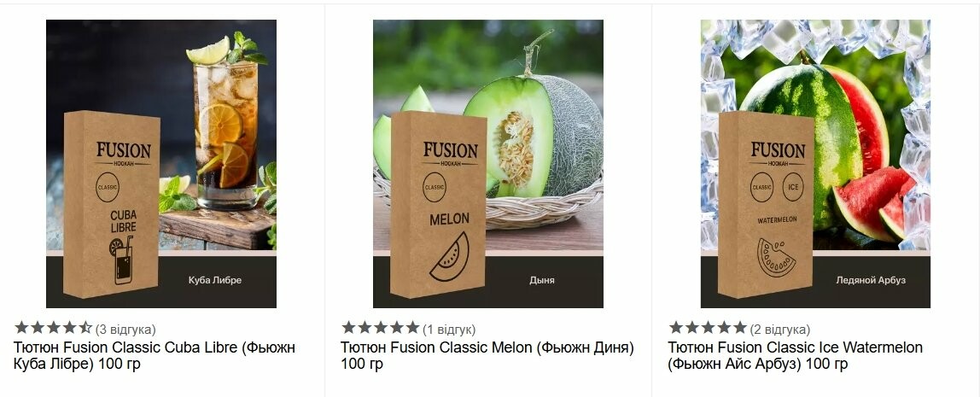The height and width of the screenshot is (397, 980).
Task: Click the CLASSIC circle badge on Cuba Libre box
Action: click(x=108, y=185)
